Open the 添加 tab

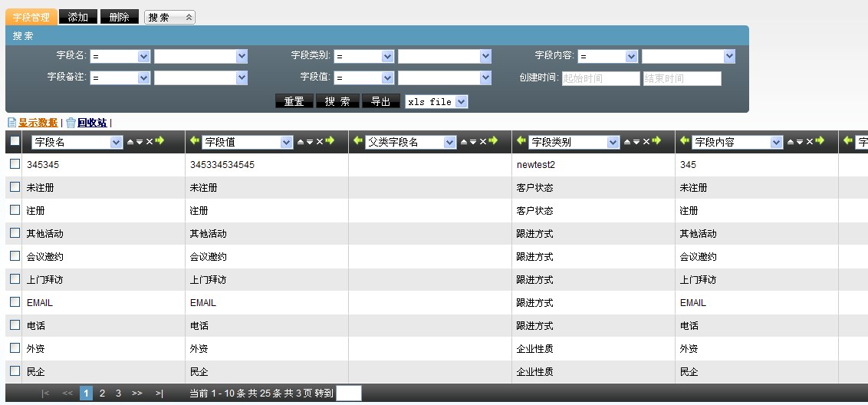[78, 17]
